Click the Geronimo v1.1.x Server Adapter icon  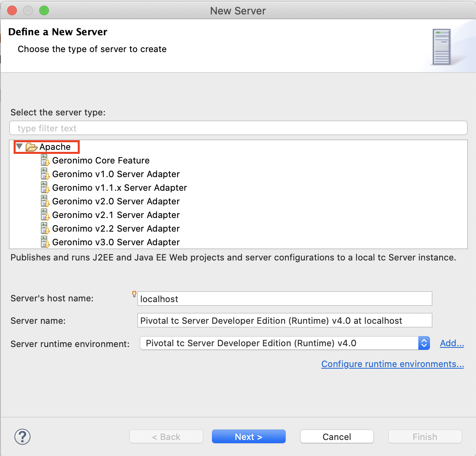click(x=45, y=188)
